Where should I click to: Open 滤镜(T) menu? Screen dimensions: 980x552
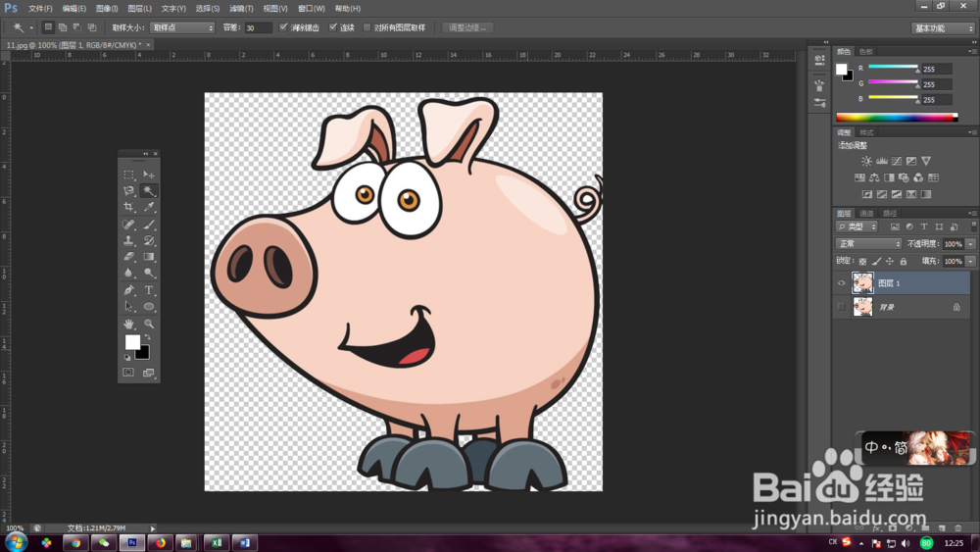[x=241, y=9]
